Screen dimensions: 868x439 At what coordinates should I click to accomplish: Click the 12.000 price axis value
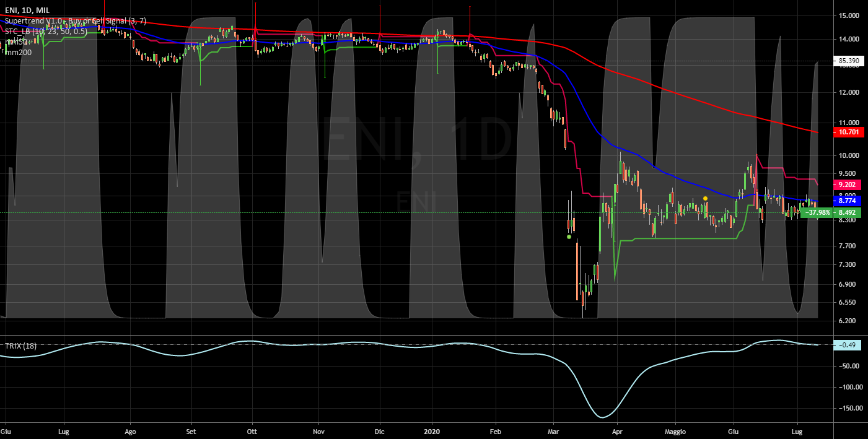(x=848, y=92)
